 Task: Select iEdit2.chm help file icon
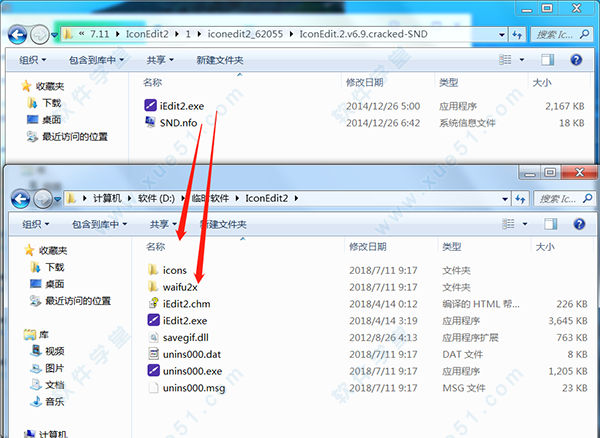tap(153, 303)
